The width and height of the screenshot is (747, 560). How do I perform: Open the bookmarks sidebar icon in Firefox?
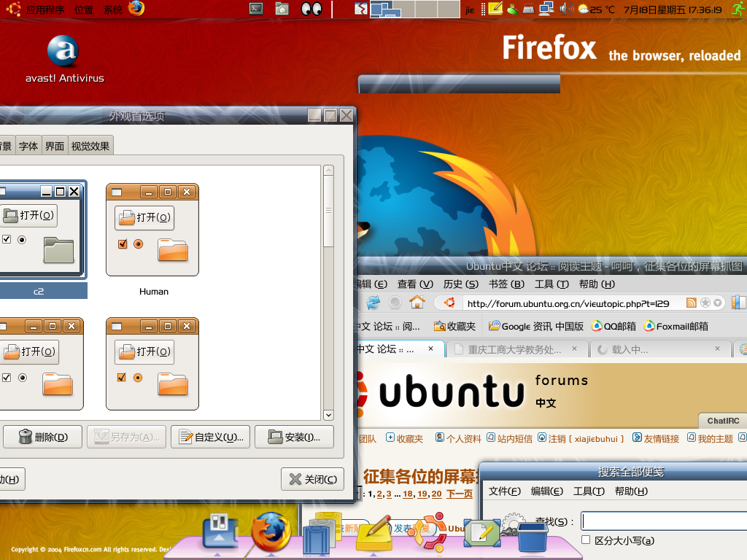point(739,303)
